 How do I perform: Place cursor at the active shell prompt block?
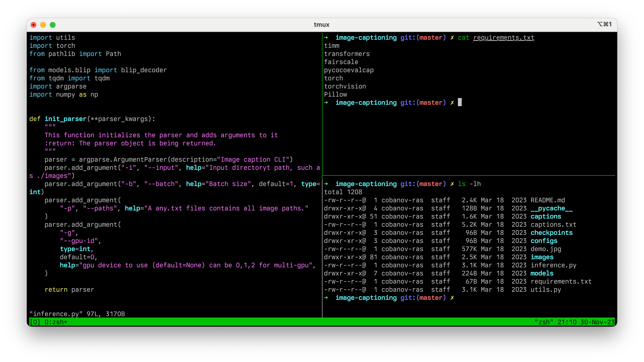(x=460, y=102)
